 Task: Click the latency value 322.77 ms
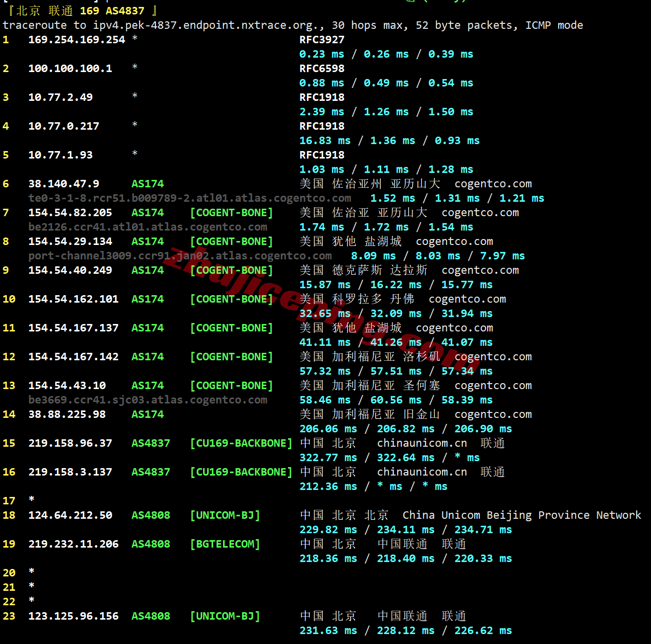coord(328,458)
